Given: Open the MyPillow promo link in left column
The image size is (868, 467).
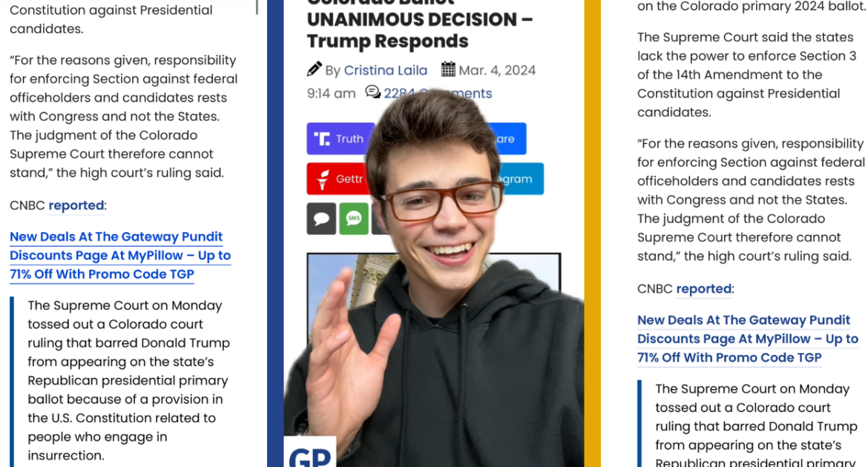Looking at the screenshot, I should (120, 256).
